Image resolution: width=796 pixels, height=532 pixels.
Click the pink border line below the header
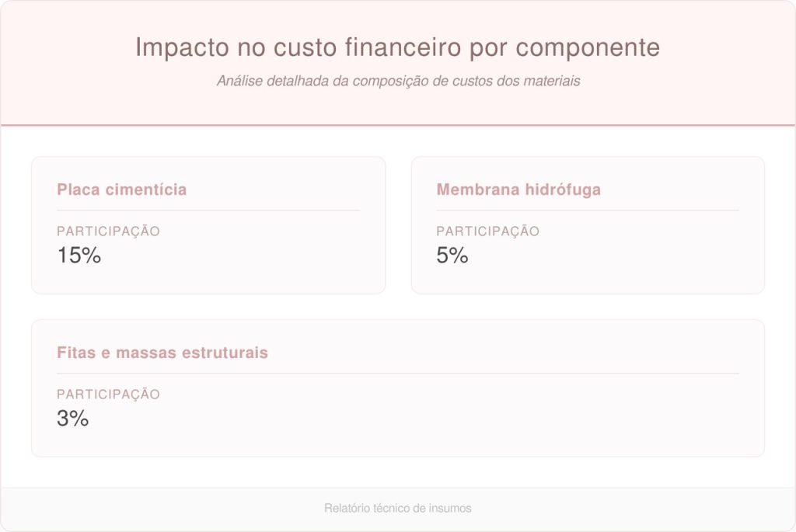pos(398,125)
